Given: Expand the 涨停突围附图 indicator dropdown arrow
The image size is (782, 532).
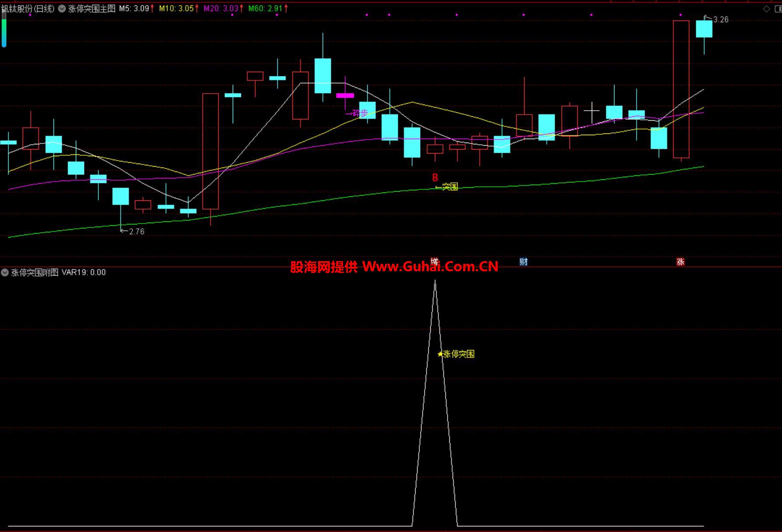Looking at the screenshot, I should click(x=5, y=273).
